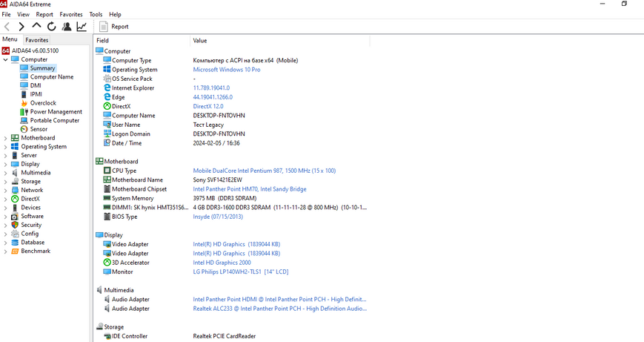
Task: Select the IPMI tree item
Action: click(x=36, y=94)
